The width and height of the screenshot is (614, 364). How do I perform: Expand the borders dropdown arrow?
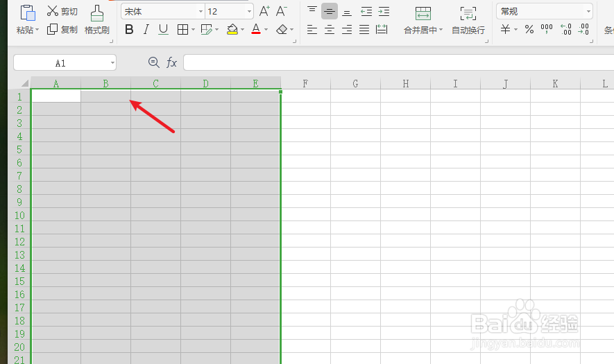[193, 30]
